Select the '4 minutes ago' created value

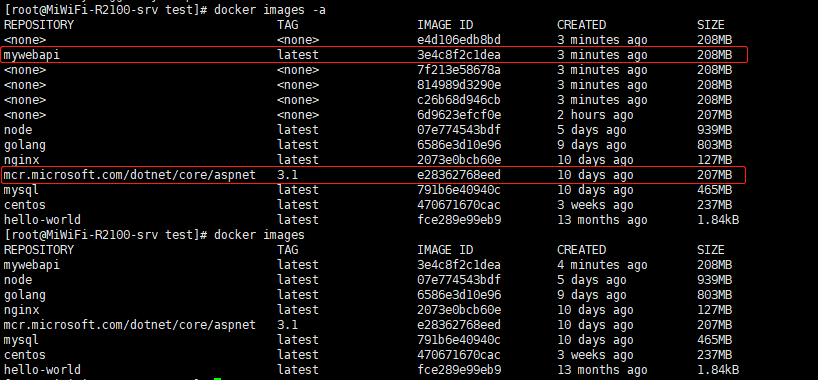click(602, 265)
